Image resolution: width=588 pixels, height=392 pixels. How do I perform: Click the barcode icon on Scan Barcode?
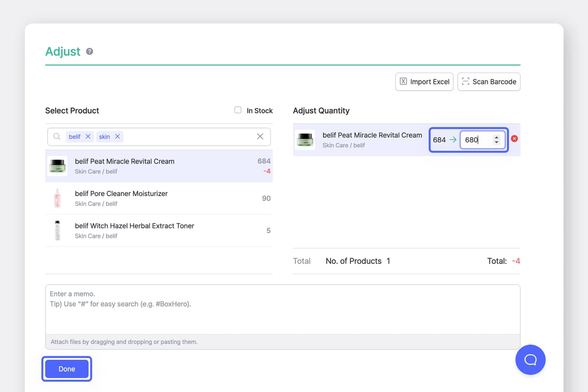465,81
